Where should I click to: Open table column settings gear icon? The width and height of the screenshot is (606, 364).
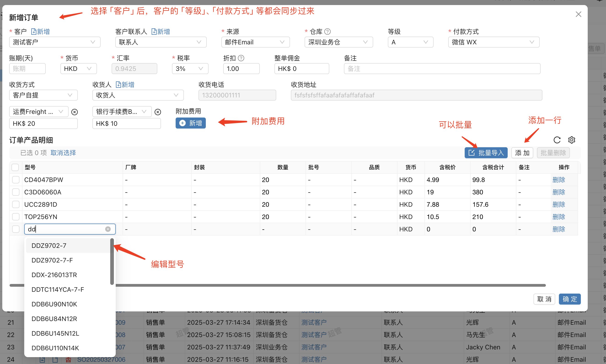click(x=571, y=140)
